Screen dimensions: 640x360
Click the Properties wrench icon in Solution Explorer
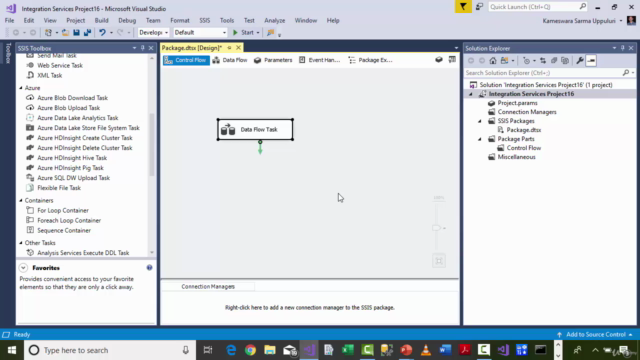580,60
